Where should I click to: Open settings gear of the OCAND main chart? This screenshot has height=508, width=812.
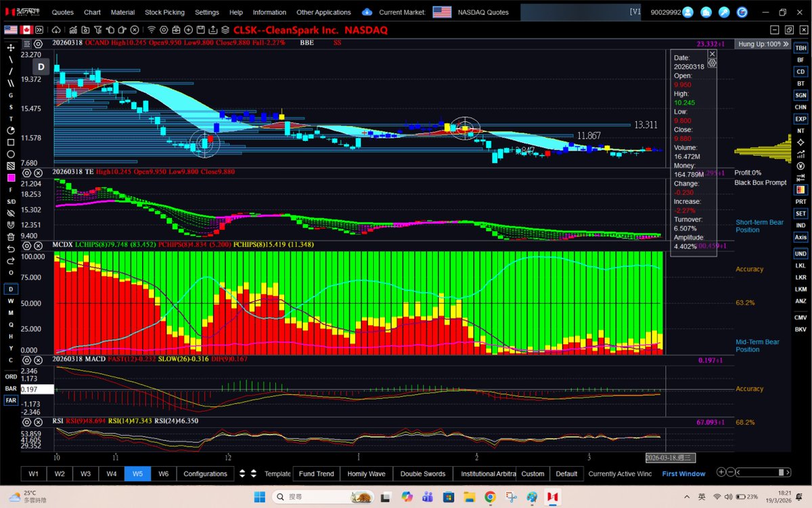pyautogui.click(x=38, y=43)
